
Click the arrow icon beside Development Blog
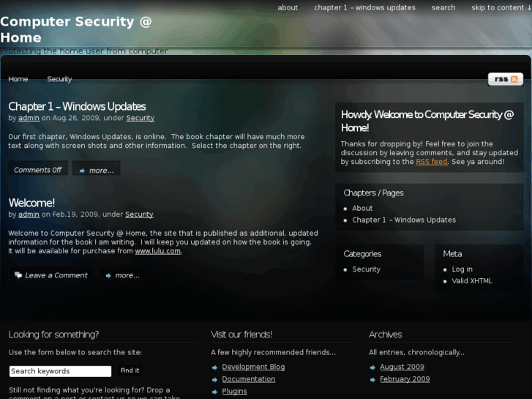click(x=214, y=368)
